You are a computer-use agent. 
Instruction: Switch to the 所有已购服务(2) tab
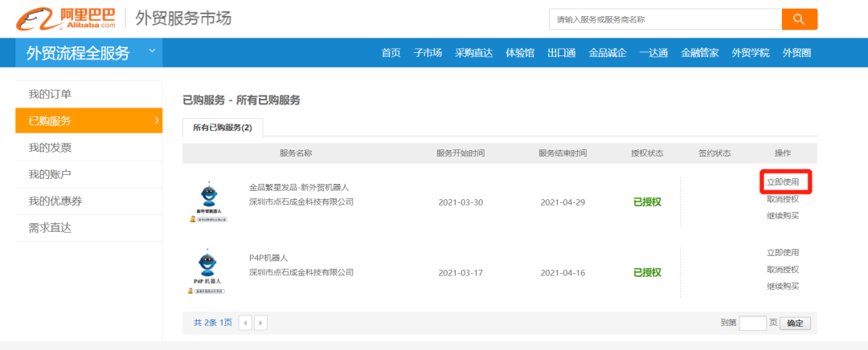coord(223,127)
